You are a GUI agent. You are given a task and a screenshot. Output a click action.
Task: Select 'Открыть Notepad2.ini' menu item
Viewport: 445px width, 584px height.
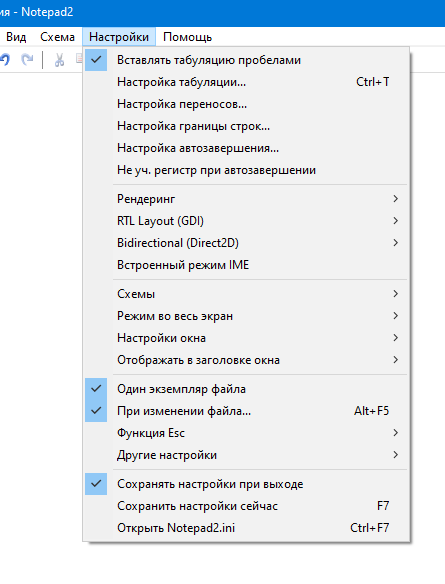click(247, 528)
